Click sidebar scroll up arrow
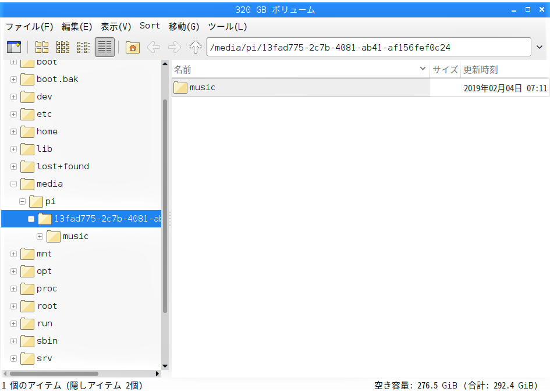Screen dimensions: 550x392 point(165,64)
